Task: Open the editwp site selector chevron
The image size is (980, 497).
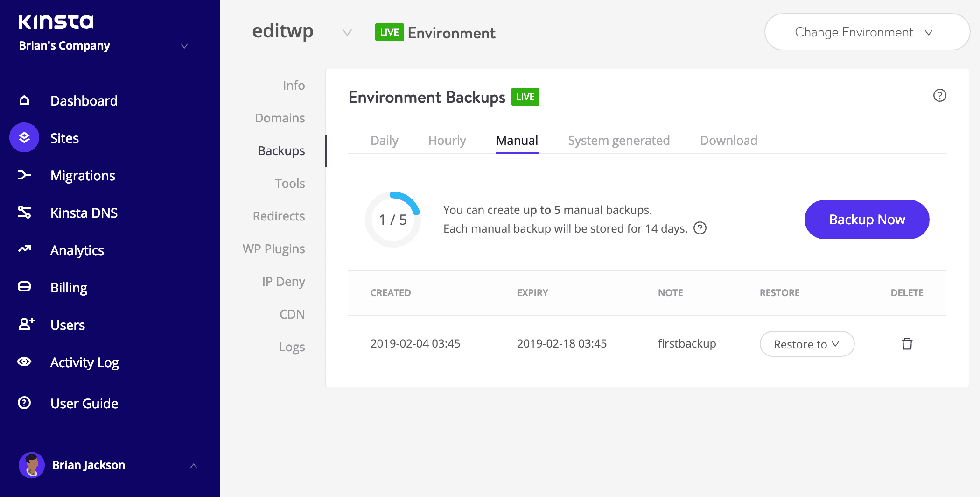Action: 347,32
